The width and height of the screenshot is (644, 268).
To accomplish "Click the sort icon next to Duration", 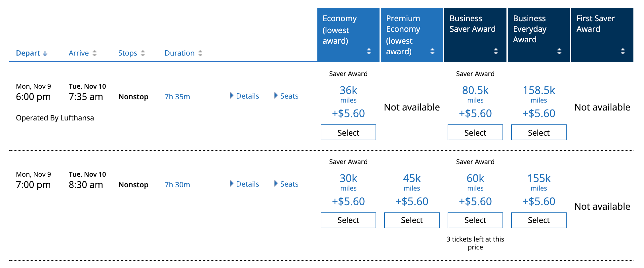I will click(x=201, y=53).
